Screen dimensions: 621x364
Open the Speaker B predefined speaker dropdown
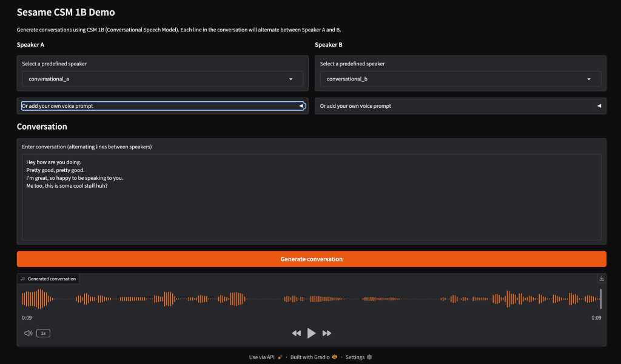click(461, 79)
